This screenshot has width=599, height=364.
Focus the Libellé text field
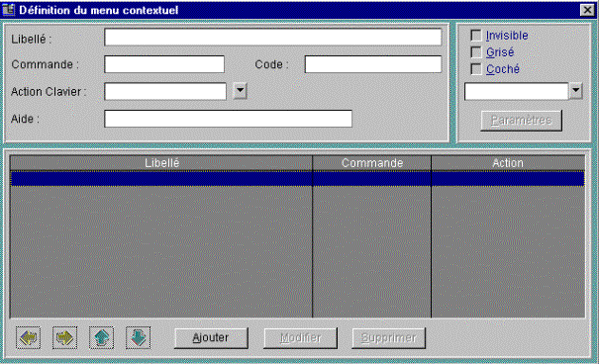tap(272, 38)
